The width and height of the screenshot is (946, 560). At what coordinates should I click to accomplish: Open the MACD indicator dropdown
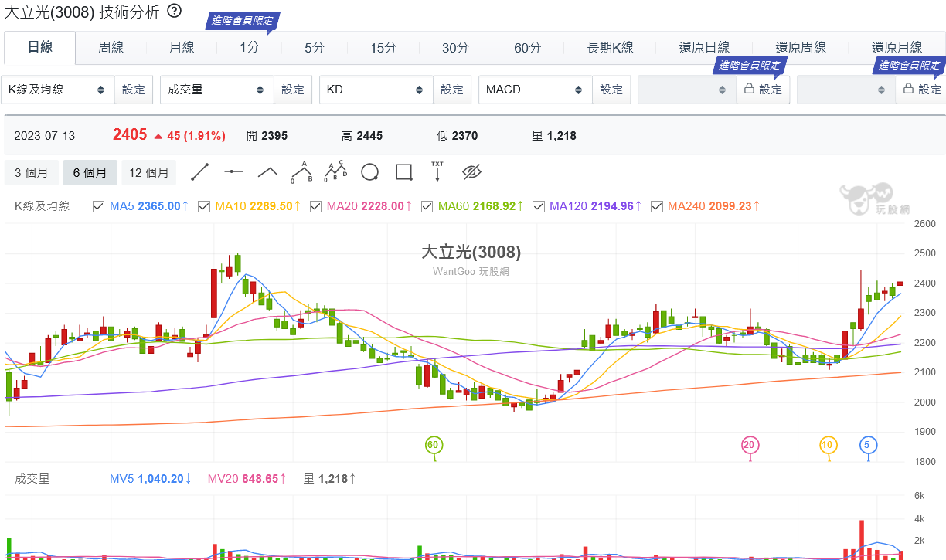click(x=536, y=90)
